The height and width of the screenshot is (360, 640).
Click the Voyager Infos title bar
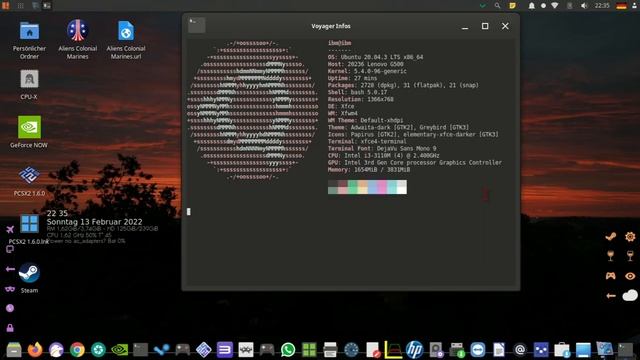[331, 26]
